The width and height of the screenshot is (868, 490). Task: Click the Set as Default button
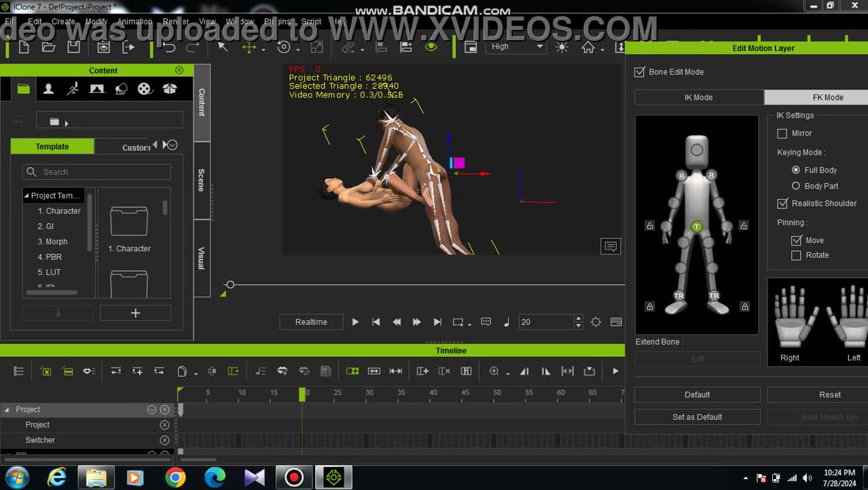coord(697,417)
